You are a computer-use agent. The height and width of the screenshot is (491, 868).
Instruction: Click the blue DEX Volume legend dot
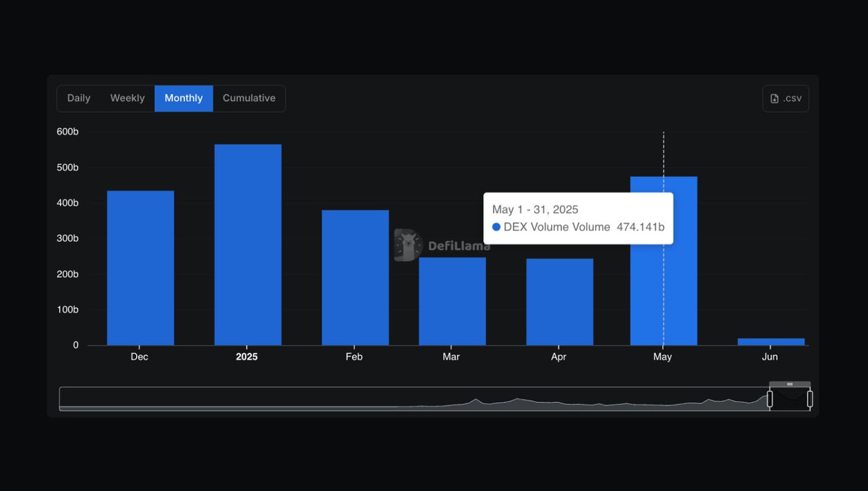(x=496, y=227)
